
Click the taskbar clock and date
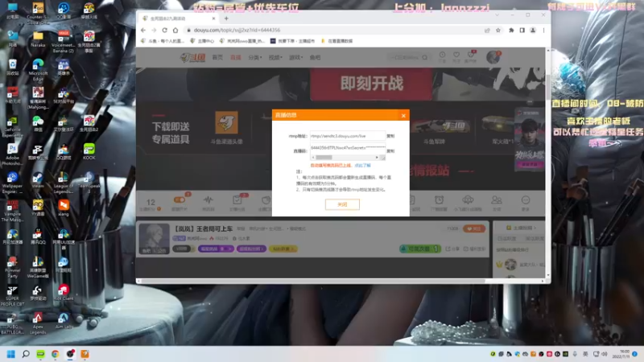coord(620,354)
